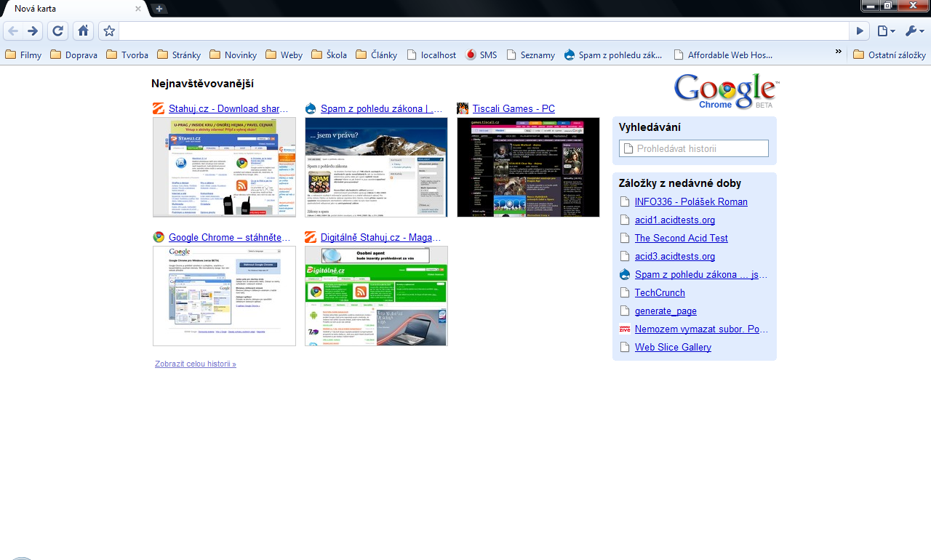
Task: Reload the current page
Action: click(58, 31)
